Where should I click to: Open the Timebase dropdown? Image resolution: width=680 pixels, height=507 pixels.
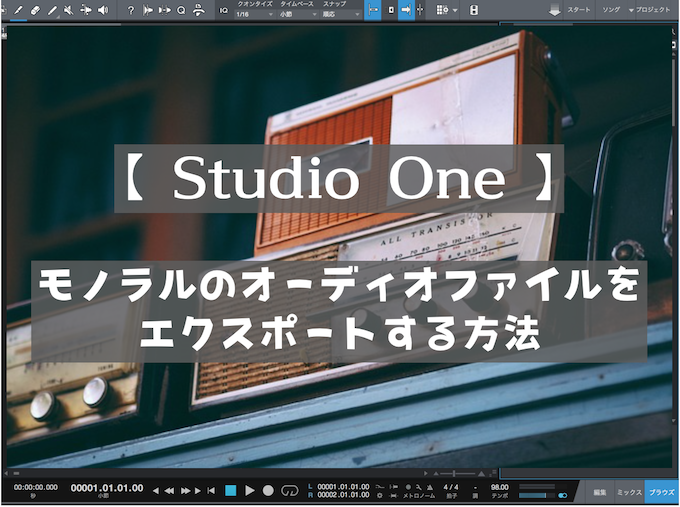coord(298,14)
